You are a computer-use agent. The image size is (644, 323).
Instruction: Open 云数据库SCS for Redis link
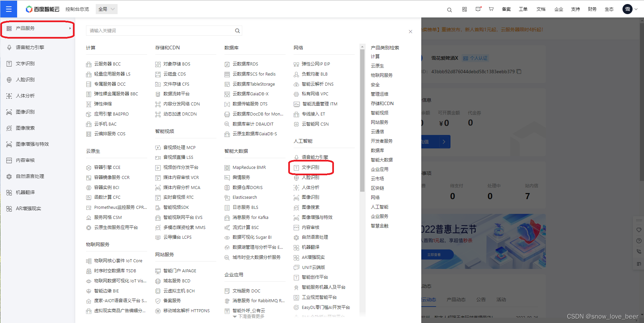[x=254, y=74]
